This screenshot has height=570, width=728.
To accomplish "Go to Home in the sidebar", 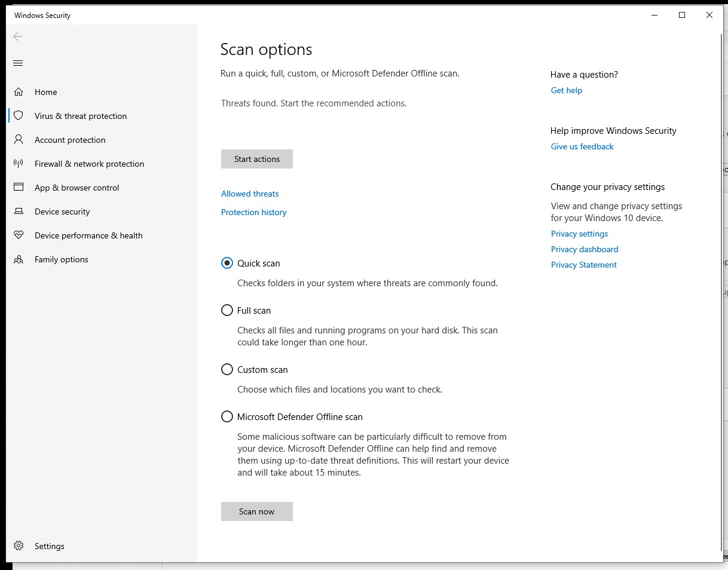I will [x=103, y=92].
